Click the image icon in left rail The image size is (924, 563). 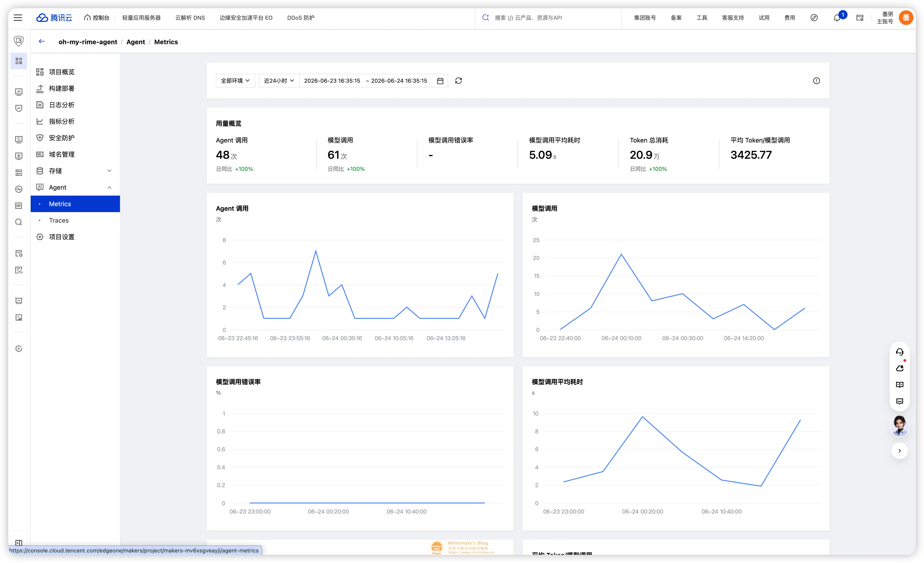(x=19, y=317)
